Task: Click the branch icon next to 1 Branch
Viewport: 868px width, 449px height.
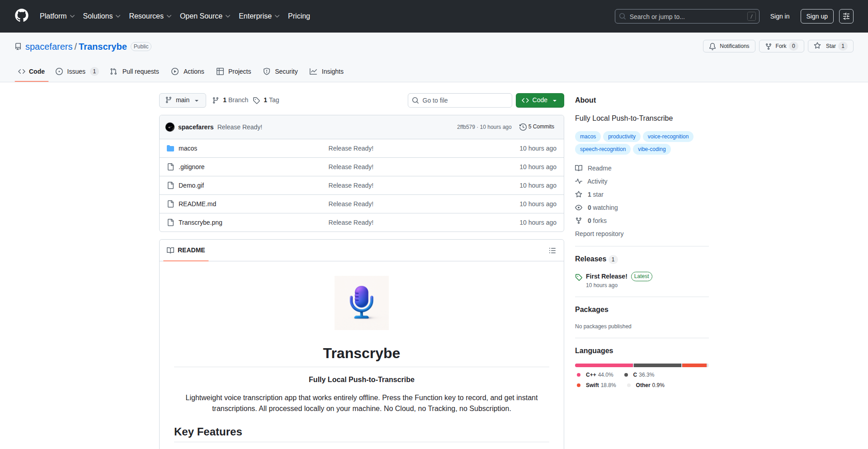Action: (216, 100)
